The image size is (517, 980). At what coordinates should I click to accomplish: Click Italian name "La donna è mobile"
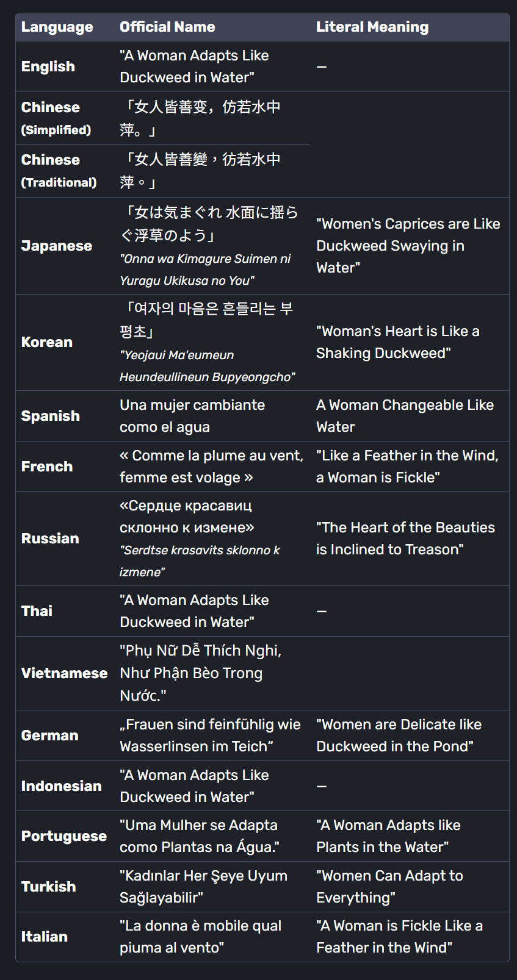pos(200,937)
